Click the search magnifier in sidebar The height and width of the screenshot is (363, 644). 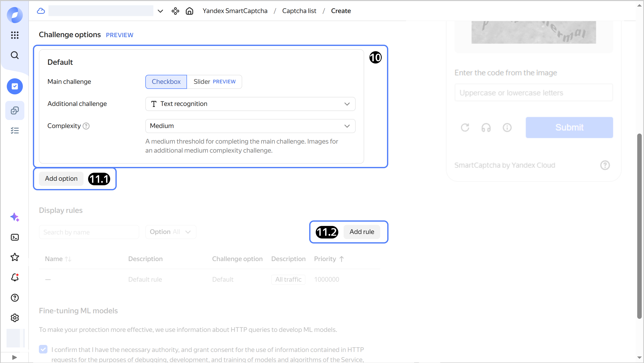(15, 55)
